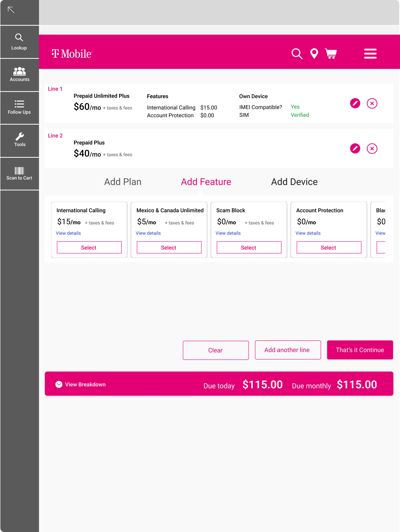Click Add another line button
The image size is (400, 532).
[288, 350]
